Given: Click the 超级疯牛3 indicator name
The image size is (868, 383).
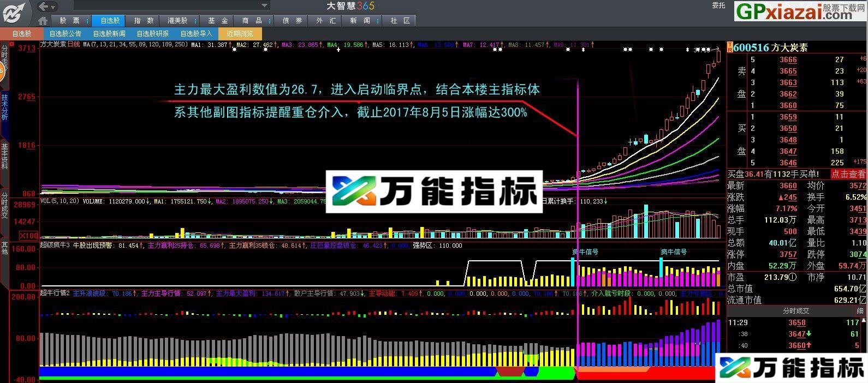Looking at the screenshot, I should click(x=55, y=246).
